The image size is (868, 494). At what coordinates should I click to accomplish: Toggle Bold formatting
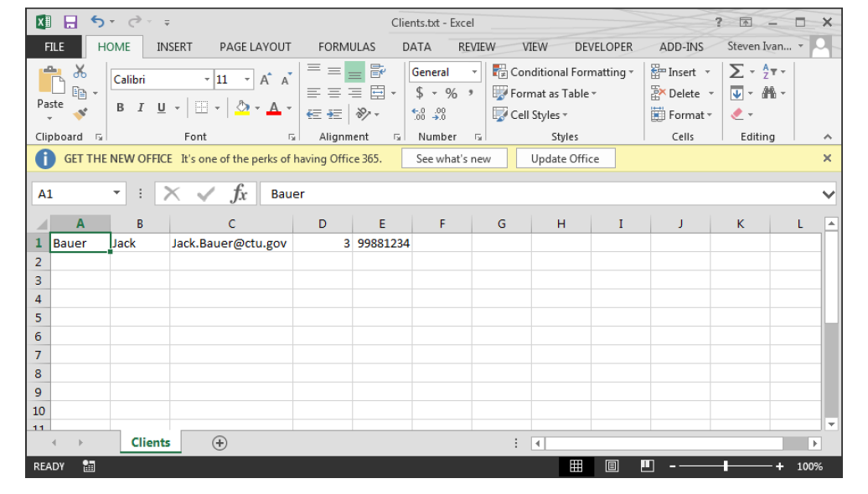point(120,108)
